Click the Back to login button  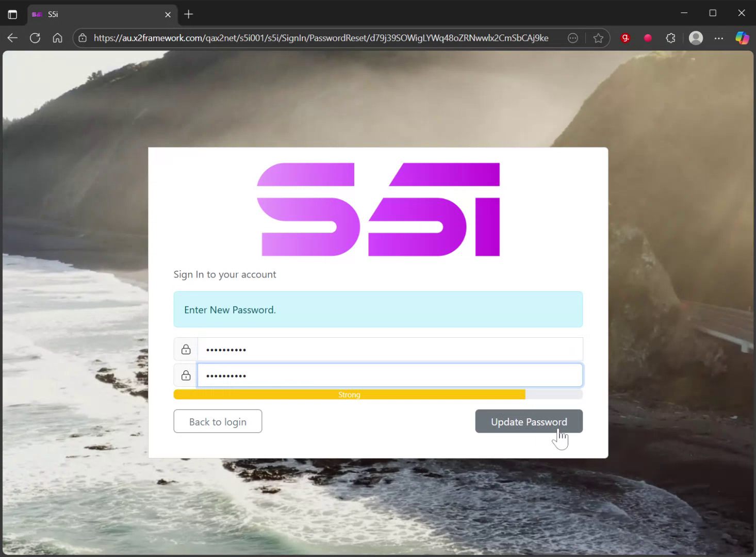coord(218,421)
